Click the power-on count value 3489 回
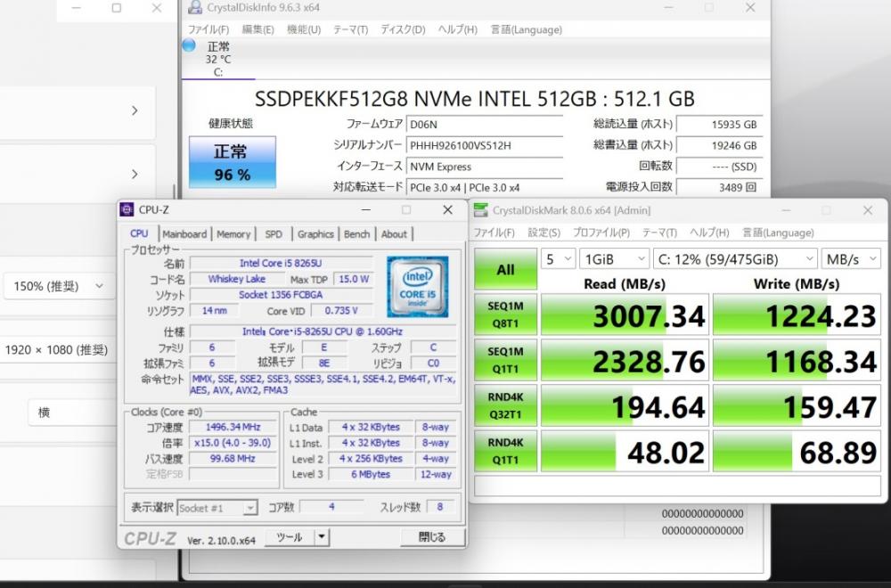 coord(719,187)
